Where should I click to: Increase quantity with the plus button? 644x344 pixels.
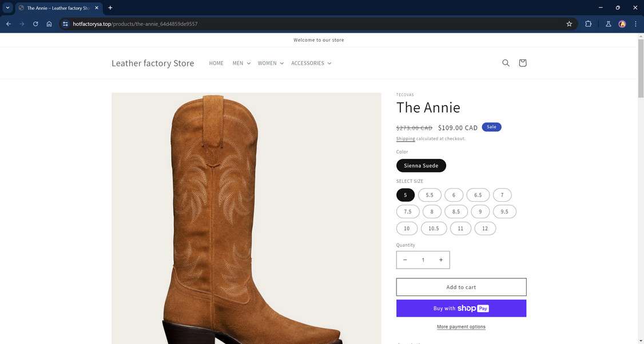coord(441,260)
